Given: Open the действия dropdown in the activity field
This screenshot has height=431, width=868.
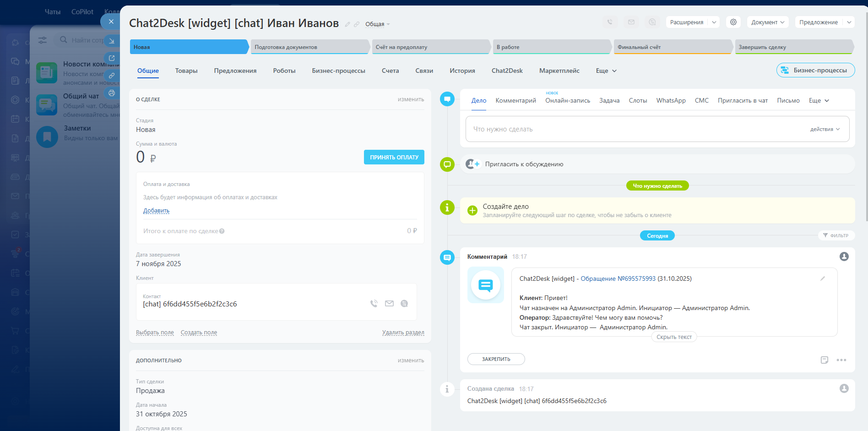Looking at the screenshot, I should point(825,129).
